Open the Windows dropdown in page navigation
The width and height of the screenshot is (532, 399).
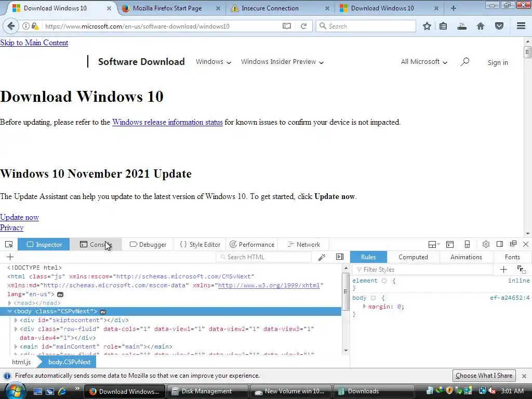214,62
